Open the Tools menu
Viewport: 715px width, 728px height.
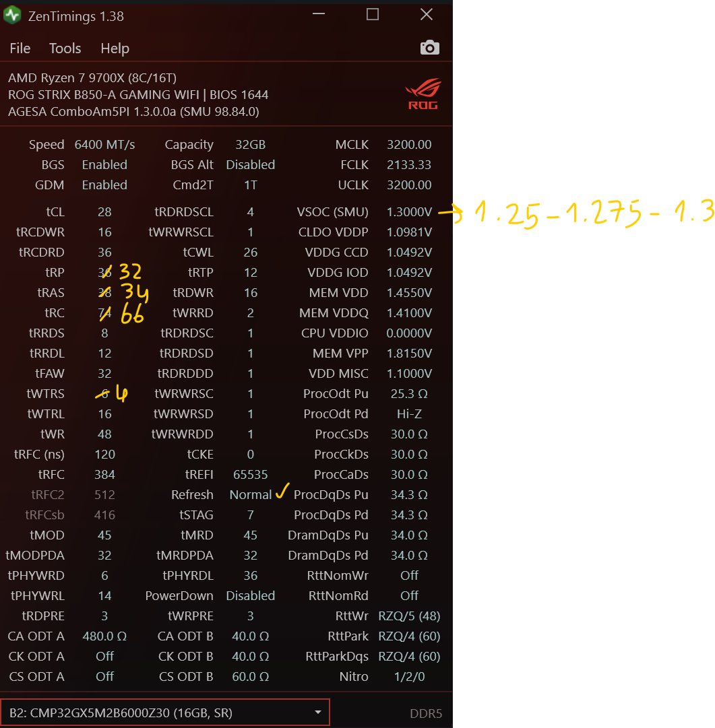coord(65,48)
